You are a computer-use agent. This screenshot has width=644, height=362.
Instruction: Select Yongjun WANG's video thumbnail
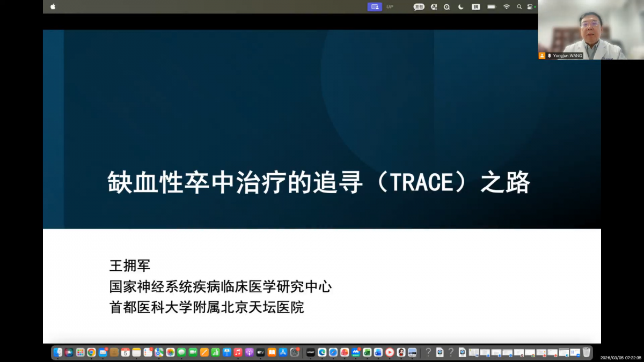tap(590, 29)
